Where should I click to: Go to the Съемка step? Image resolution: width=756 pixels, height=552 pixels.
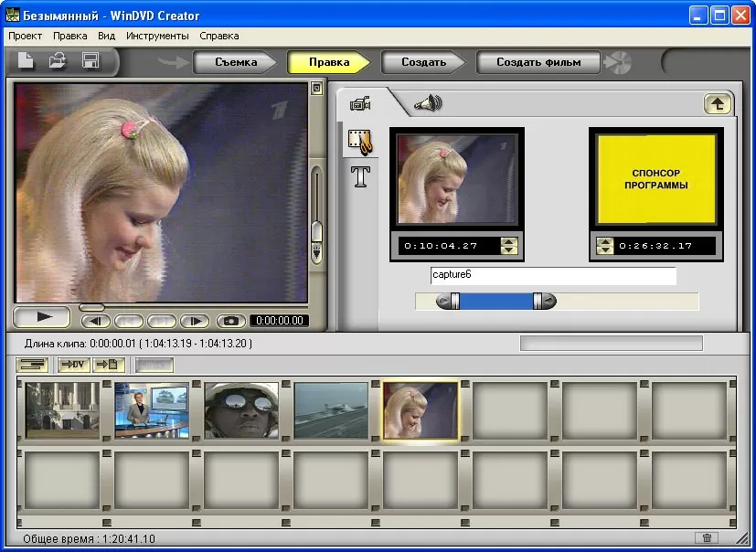click(235, 62)
